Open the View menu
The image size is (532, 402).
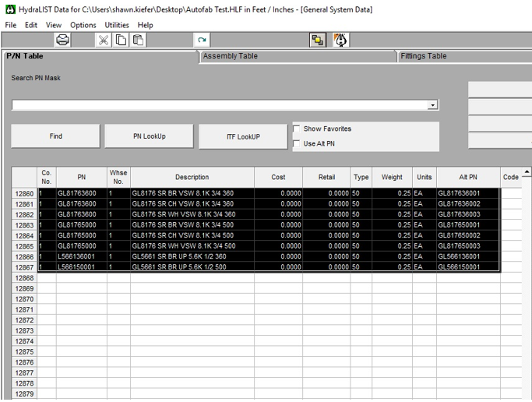[x=54, y=25]
